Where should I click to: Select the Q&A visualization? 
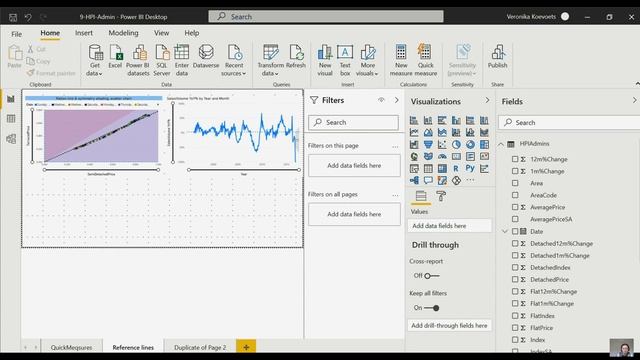(428, 180)
